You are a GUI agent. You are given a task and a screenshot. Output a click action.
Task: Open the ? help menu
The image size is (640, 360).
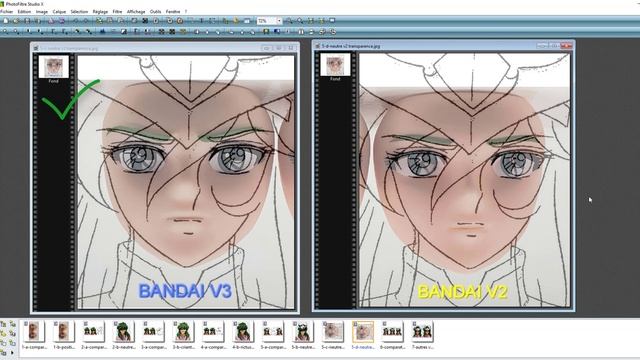pyautogui.click(x=186, y=11)
